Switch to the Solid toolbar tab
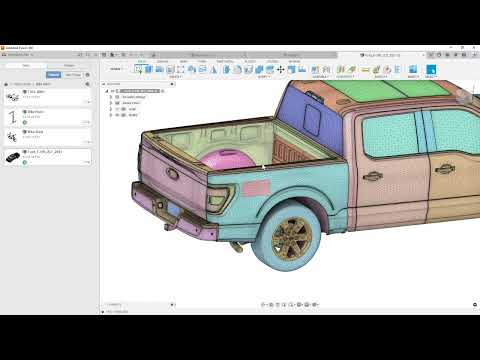480x360 pixels. pos(142,61)
